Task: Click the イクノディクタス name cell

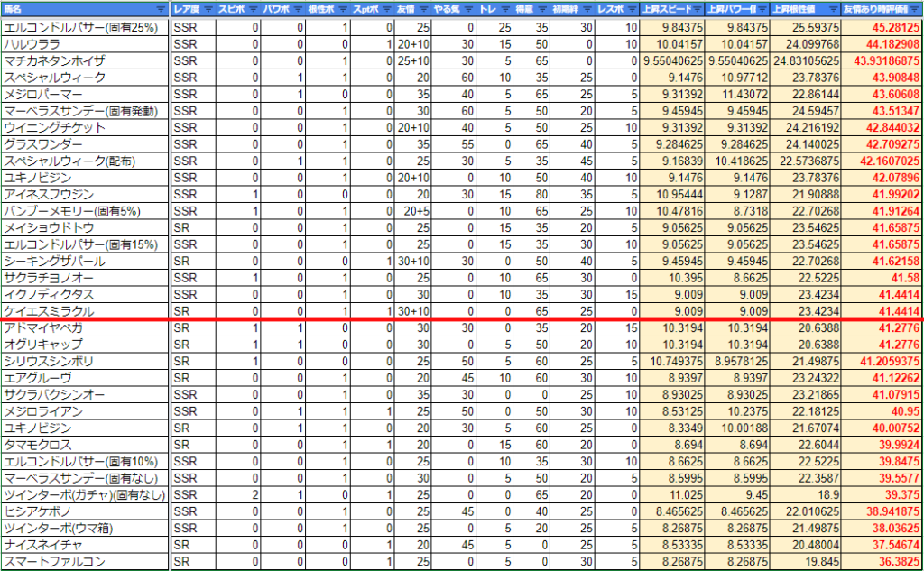Action: pos(86,294)
